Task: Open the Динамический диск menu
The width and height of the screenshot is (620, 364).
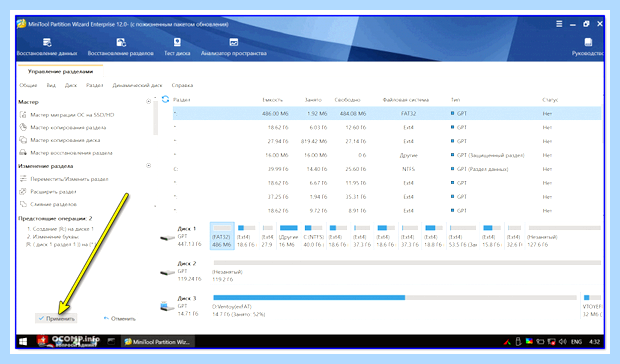Action: pyautogui.click(x=137, y=85)
